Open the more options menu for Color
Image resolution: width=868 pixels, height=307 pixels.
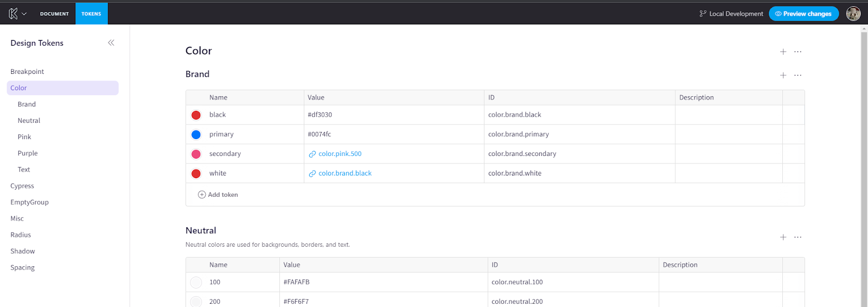pos(797,52)
